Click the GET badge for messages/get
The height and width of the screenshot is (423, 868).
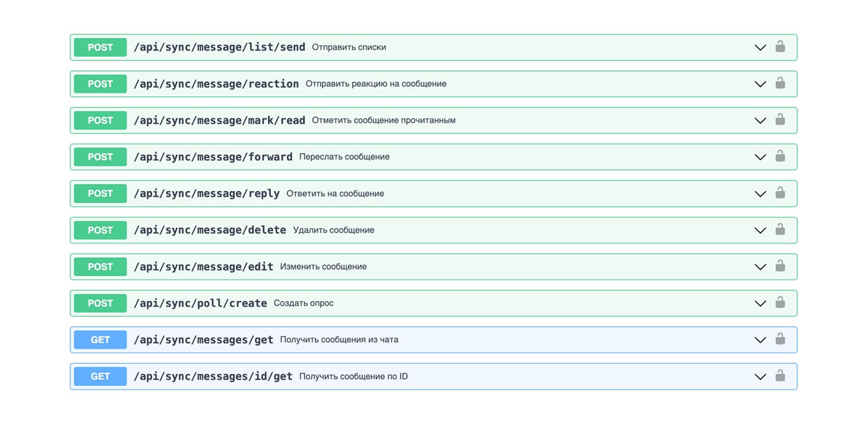pos(100,340)
